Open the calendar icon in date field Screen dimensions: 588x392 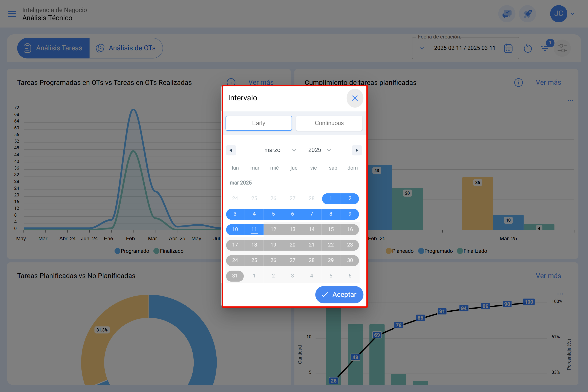[x=508, y=48]
